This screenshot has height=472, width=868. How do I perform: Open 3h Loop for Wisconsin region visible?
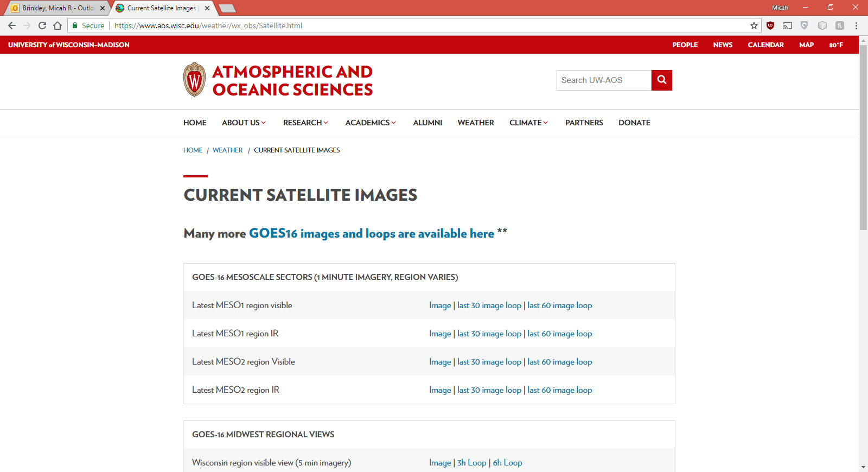472,463
